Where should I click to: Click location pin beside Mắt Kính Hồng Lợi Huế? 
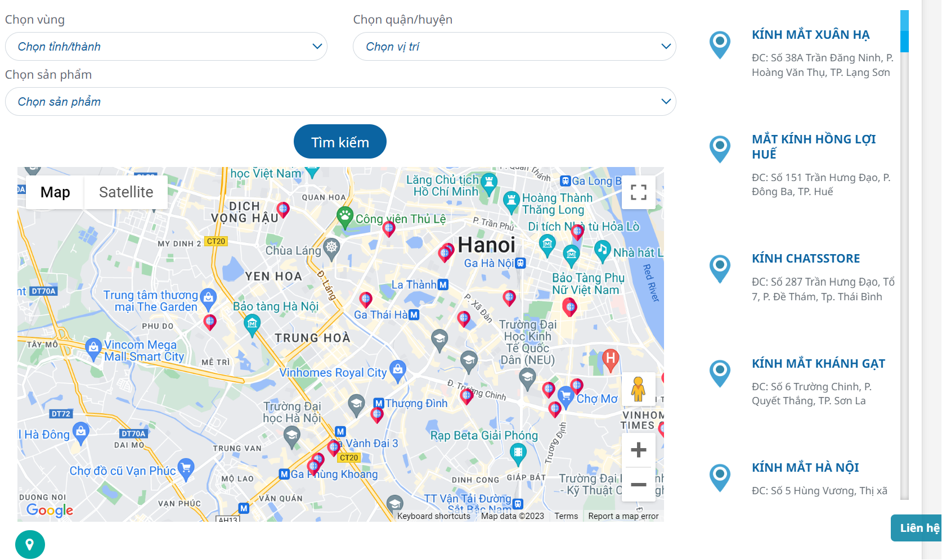[x=720, y=150]
